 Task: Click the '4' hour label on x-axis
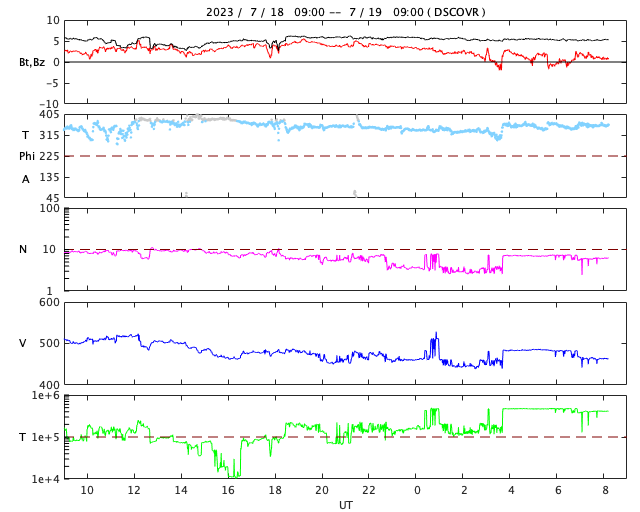(511, 490)
